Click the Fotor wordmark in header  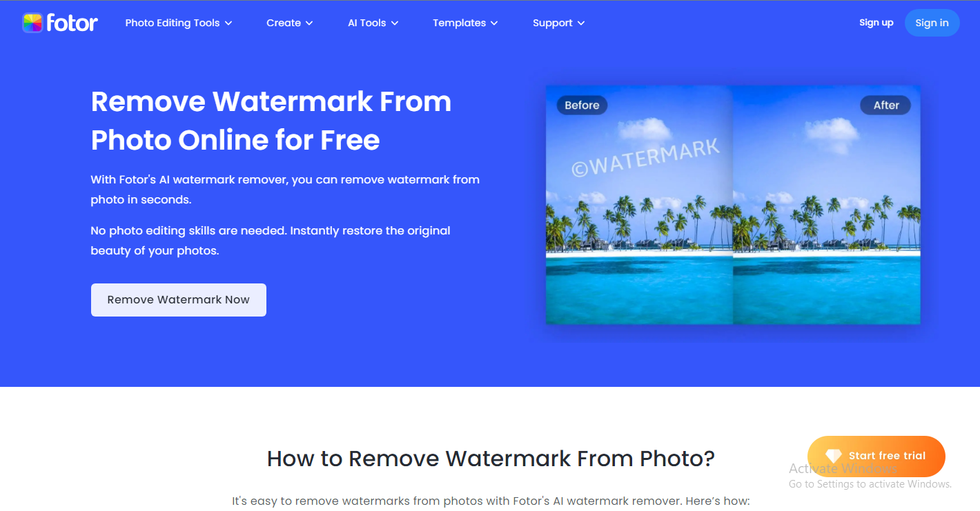[72, 23]
